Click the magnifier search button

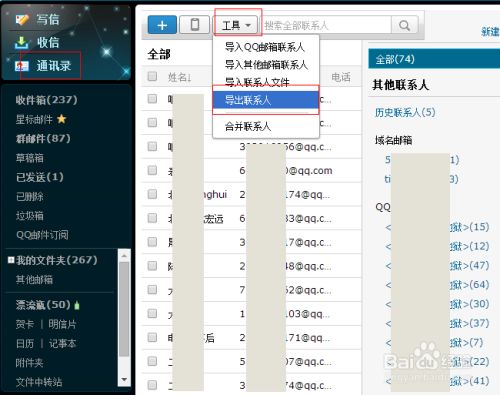click(x=404, y=25)
